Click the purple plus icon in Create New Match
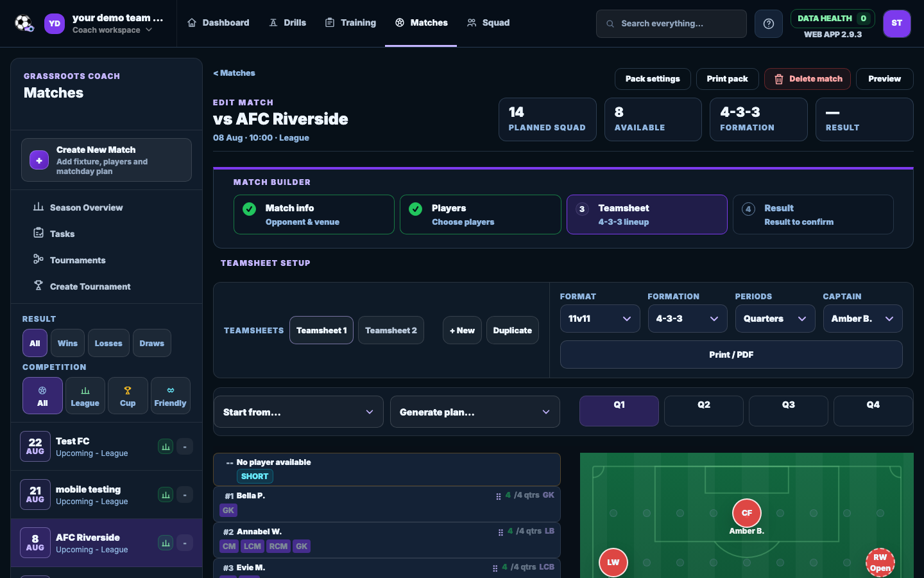Viewport: 924px width, 578px height. point(39,161)
